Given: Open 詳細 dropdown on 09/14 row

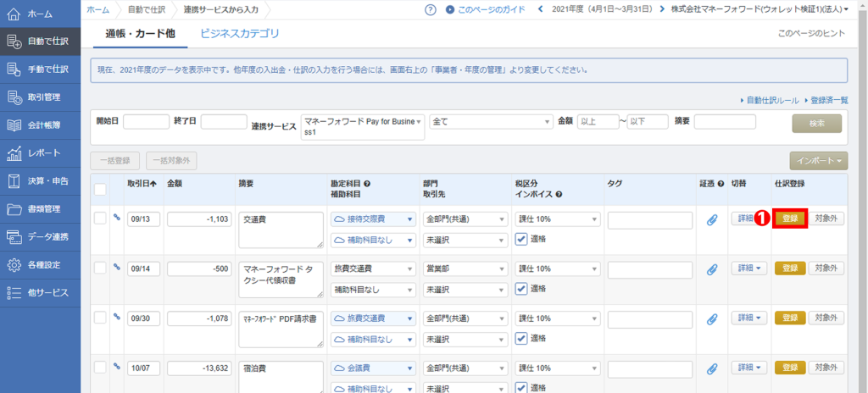Looking at the screenshot, I should [749, 268].
